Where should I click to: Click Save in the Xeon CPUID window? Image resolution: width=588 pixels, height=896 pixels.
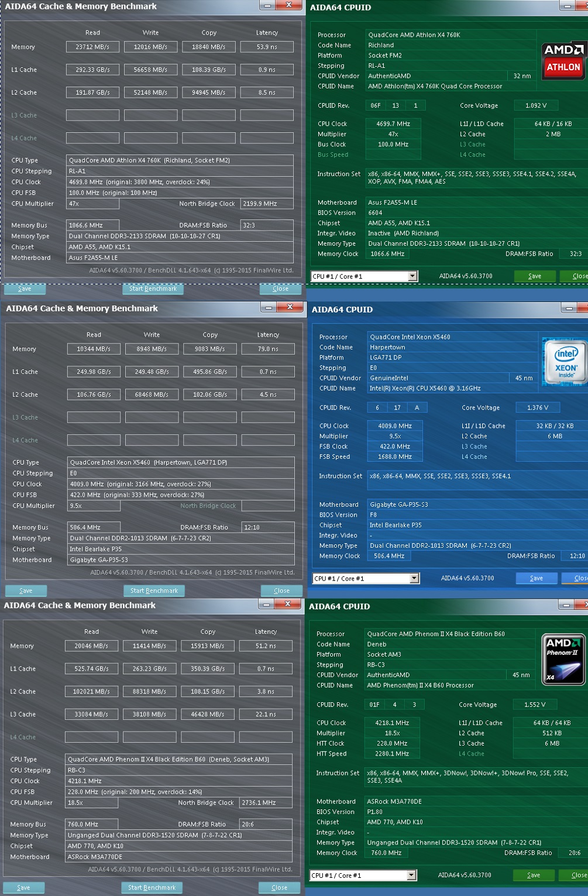[537, 578]
